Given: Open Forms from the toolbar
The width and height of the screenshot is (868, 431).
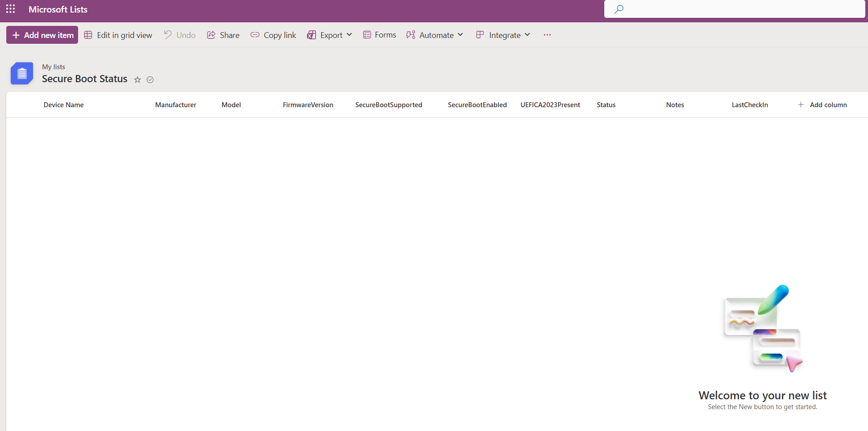Looking at the screenshot, I should pyautogui.click(x=379, y=35).
